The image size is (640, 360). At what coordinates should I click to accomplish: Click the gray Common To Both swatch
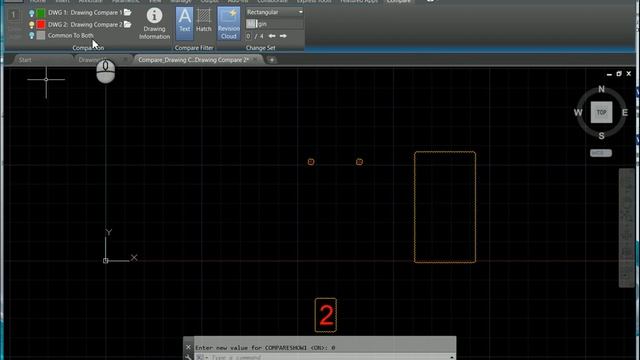point(41,36)
